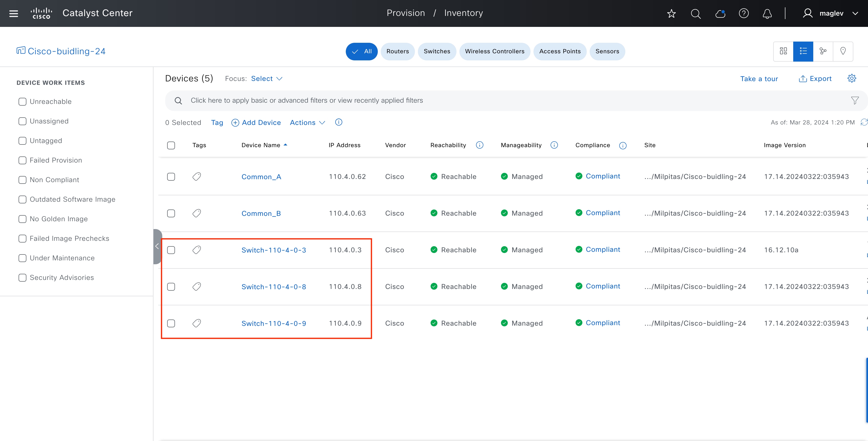Check the Non Compliant filter
This screenshot has width=868, height=441.
[22, 180]
